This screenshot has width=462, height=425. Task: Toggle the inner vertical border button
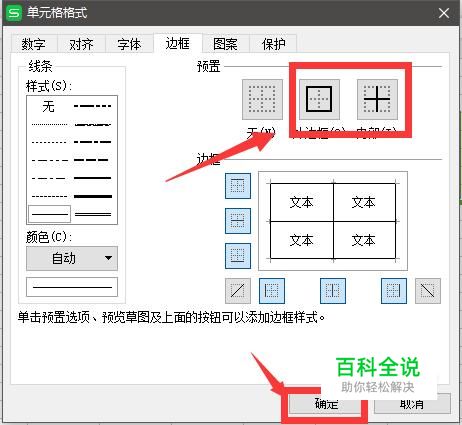[333, 291]
